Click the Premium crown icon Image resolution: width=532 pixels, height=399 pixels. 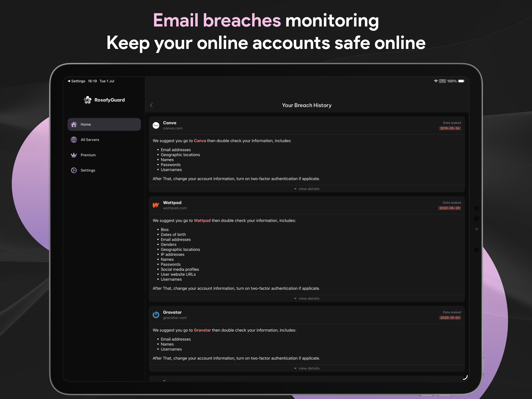[x=74, y=155]
